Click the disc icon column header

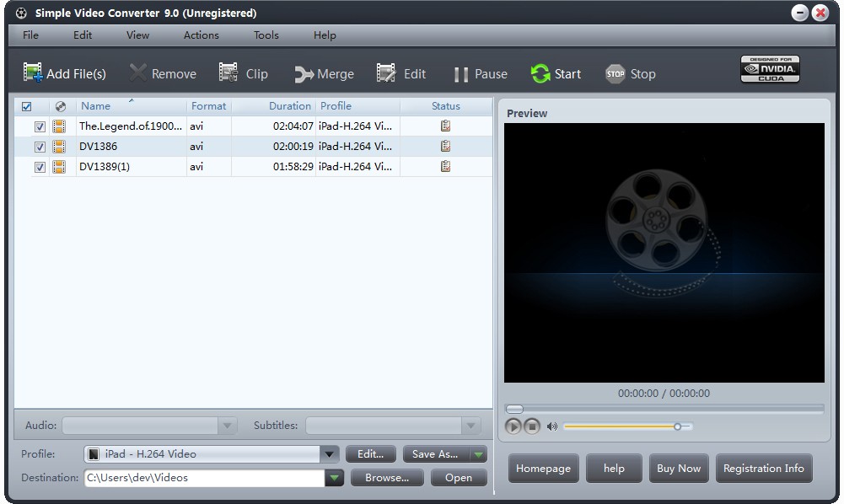61,106
